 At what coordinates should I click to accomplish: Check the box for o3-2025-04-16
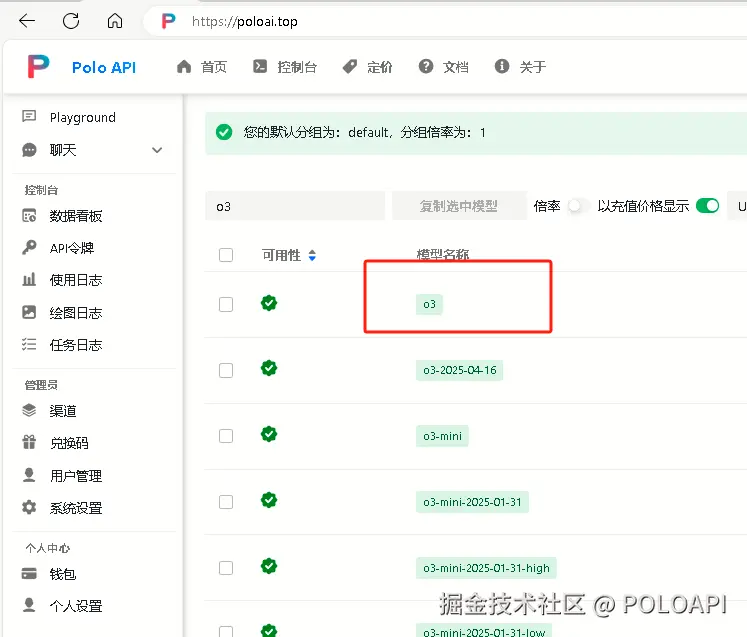[x=226, y=370]
